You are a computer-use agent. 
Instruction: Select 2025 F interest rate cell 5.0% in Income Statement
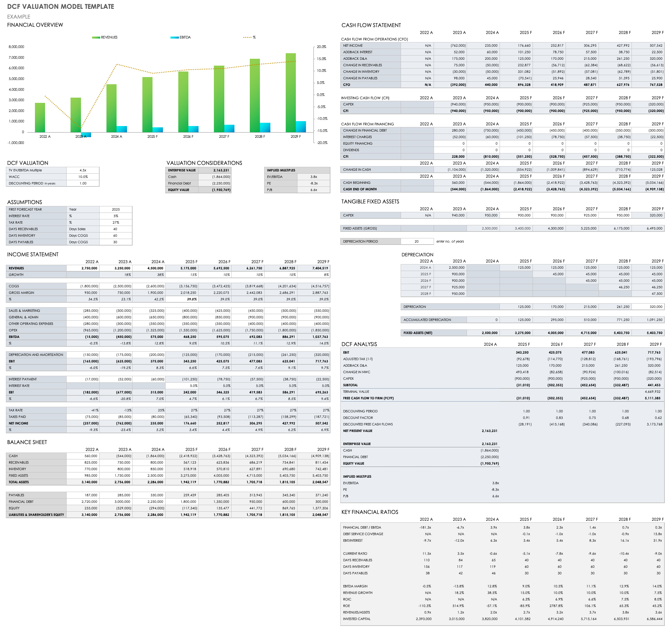click(x=182, y=386)
